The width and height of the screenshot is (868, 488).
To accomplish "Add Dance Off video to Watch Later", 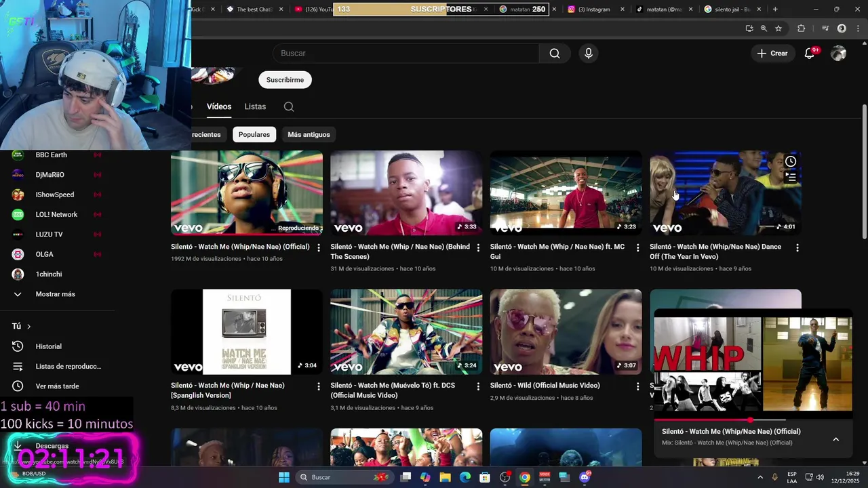I will (791, 161).
